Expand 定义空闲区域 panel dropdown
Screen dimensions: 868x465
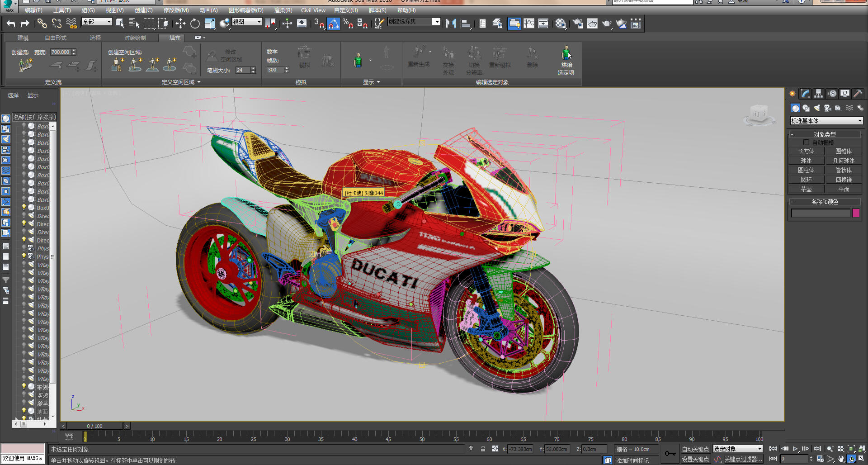click(x=198, y=82)
